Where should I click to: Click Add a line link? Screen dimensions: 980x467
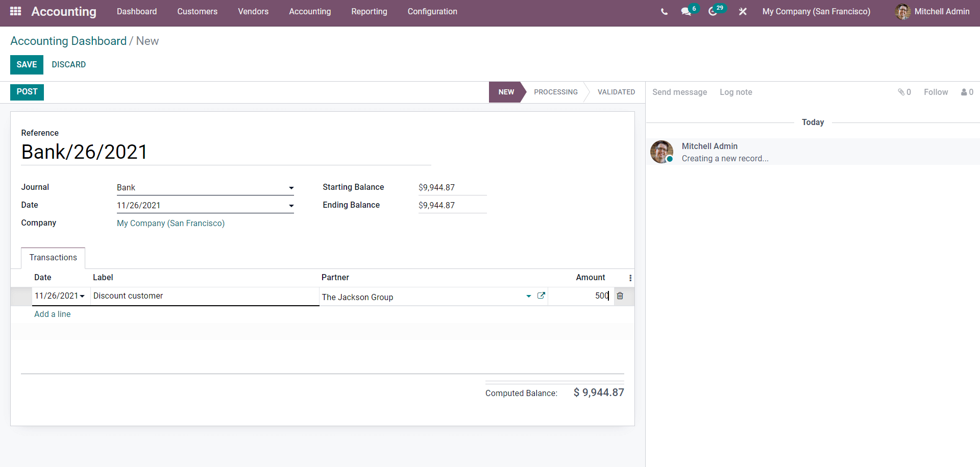point(53,314)
